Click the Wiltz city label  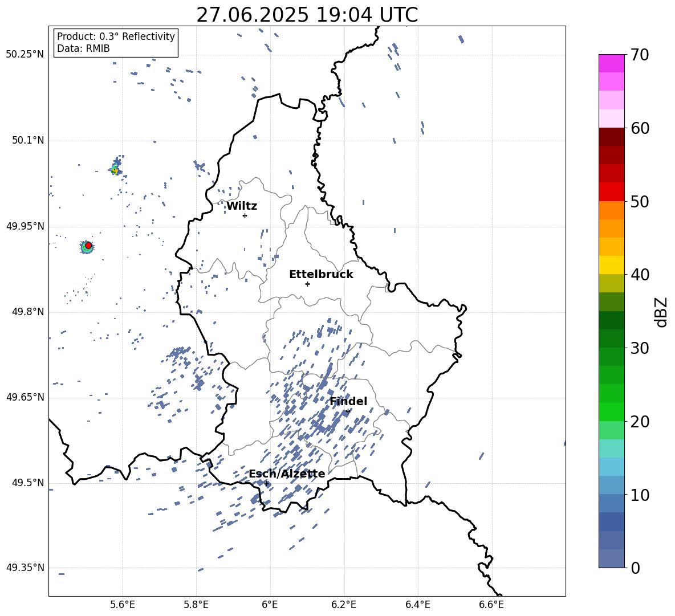[x=242, y=206]
